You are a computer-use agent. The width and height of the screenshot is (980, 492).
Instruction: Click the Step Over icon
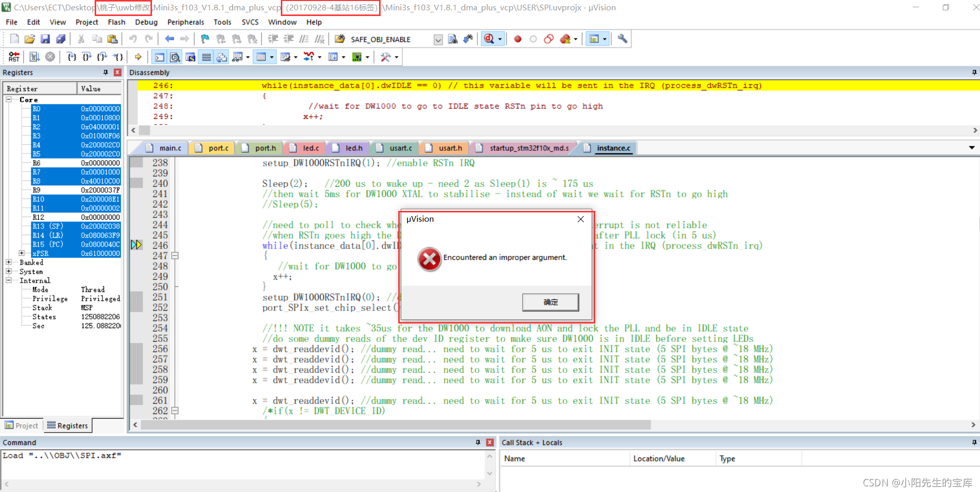click(x=87, y=57)
